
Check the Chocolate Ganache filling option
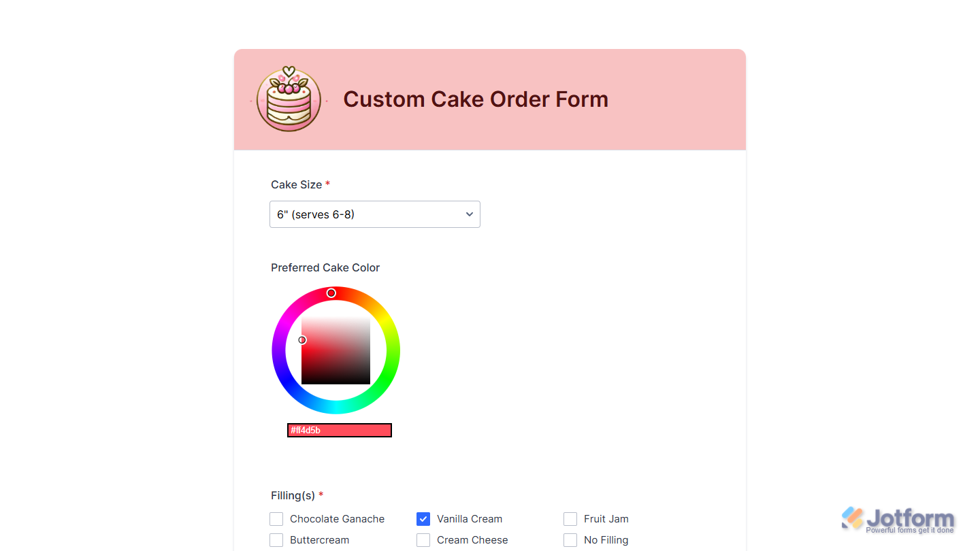pos(276,518)
